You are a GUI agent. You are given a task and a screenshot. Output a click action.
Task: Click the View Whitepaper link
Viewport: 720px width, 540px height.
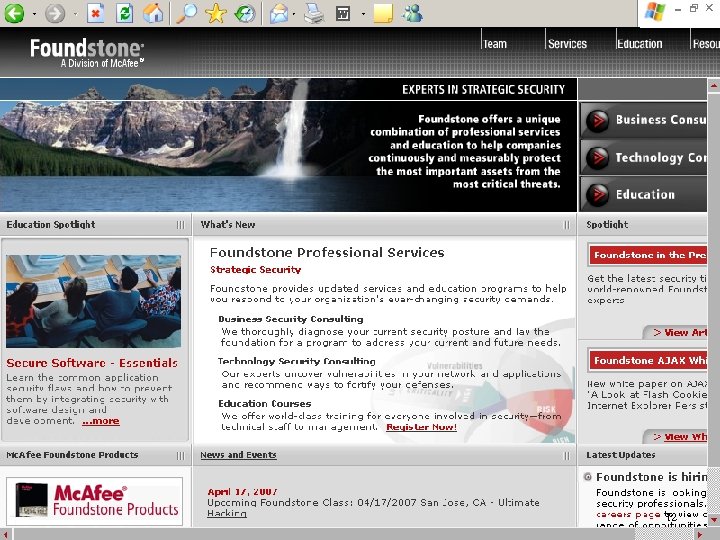(680, 437)
